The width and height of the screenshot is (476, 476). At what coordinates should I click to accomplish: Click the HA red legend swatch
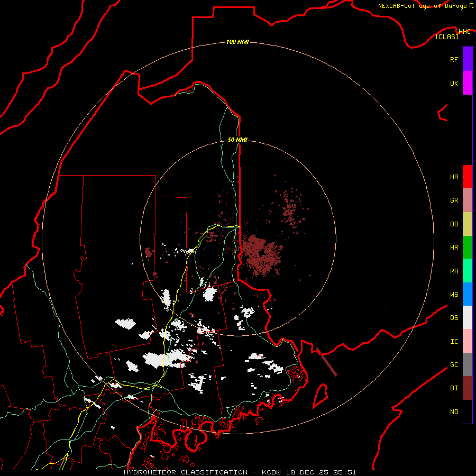pos(467,177)
